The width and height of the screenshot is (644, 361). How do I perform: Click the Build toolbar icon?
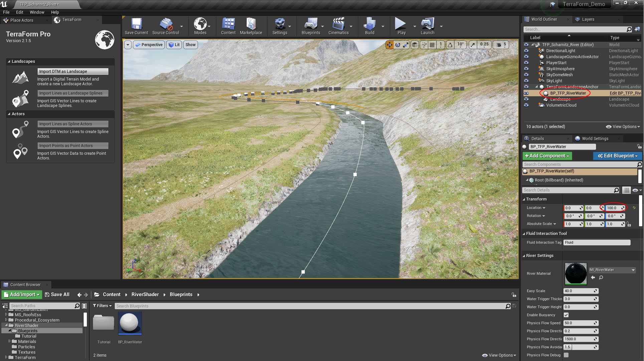[369, 24]
